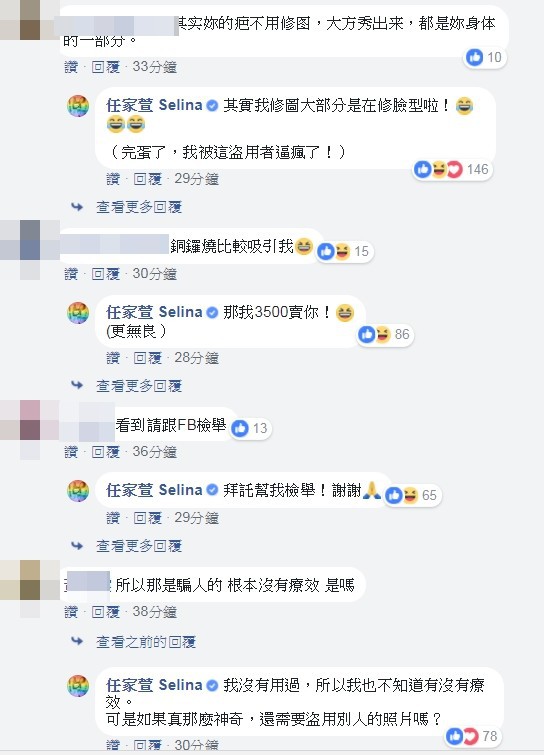Open the like count showing 13

tap(251, 428)
